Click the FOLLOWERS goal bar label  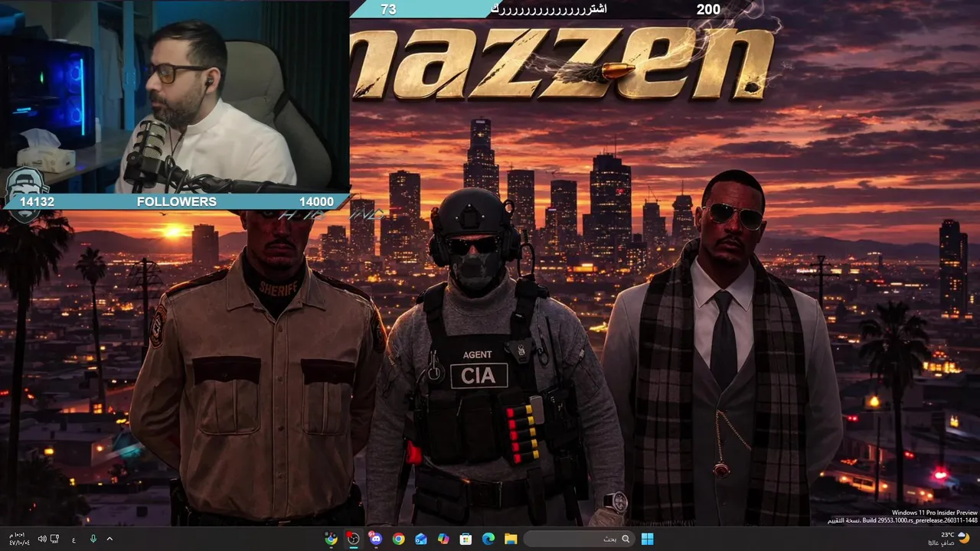coord(176,202)
